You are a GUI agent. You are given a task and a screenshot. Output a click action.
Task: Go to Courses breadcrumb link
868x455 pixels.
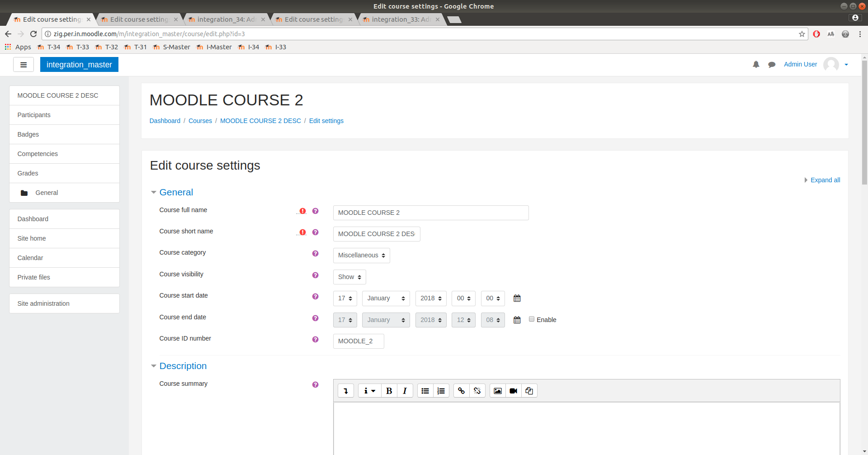pyautogui.click(x=200, y=121)
